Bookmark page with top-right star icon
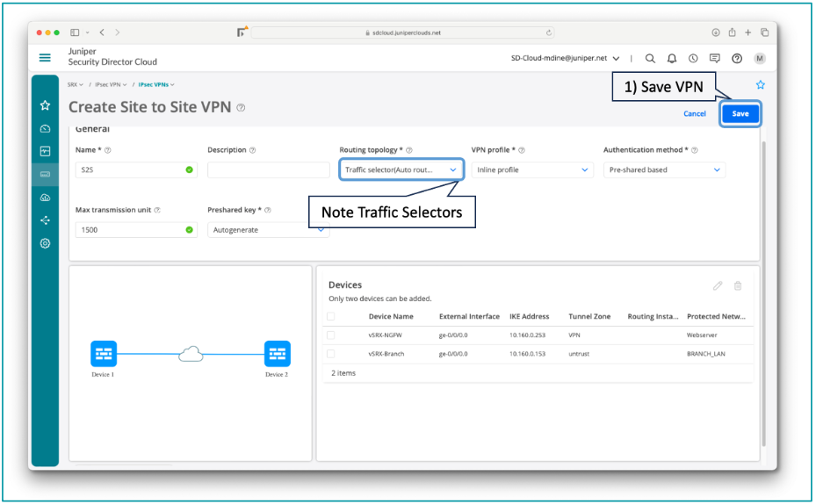816x504 pixels. pyautogui.click(x=761, y=85)
